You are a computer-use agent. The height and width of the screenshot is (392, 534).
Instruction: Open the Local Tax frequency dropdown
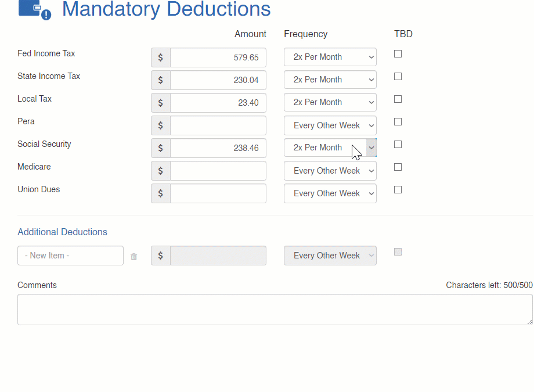pyautogui.click(x=330, y=102)
